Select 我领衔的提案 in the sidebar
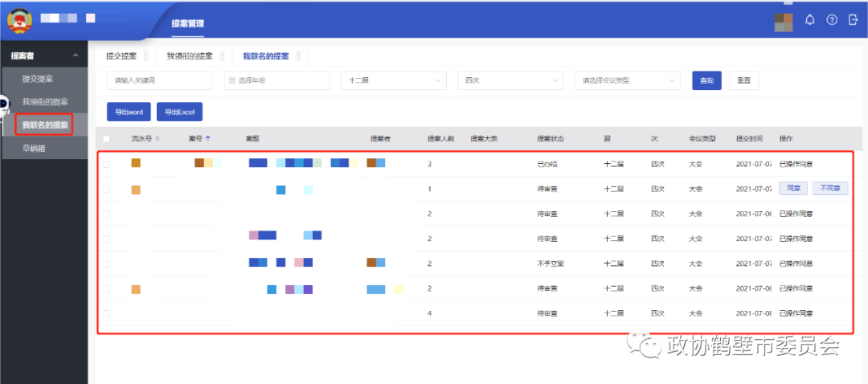 point(43,102)
